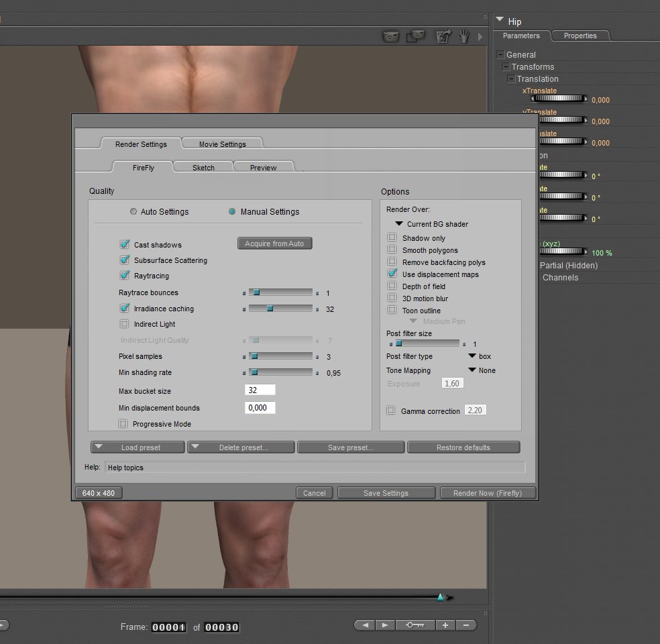Screen dimensions: 660x644
Task: Switch to the Sketch renderer tab
Action: [x=203, y=168]
